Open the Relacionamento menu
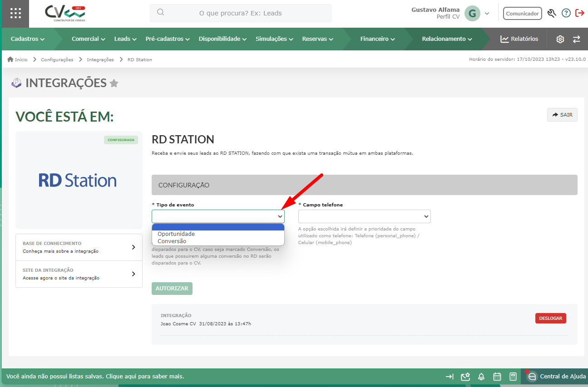The height and width of the screenshot is (387, 588). pyautogui.click(x=447, y=39)
